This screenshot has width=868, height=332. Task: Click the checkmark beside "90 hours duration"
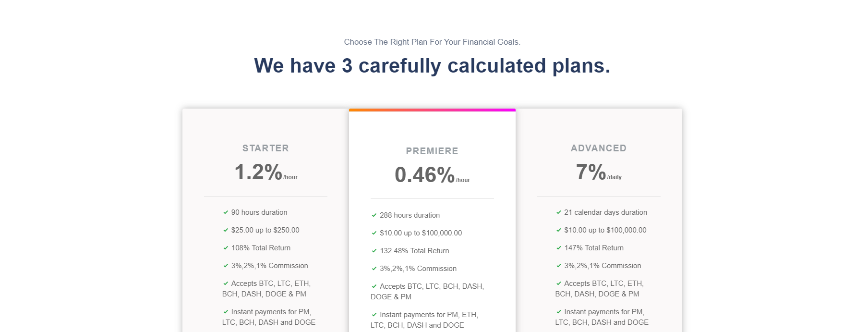point(226,212)
